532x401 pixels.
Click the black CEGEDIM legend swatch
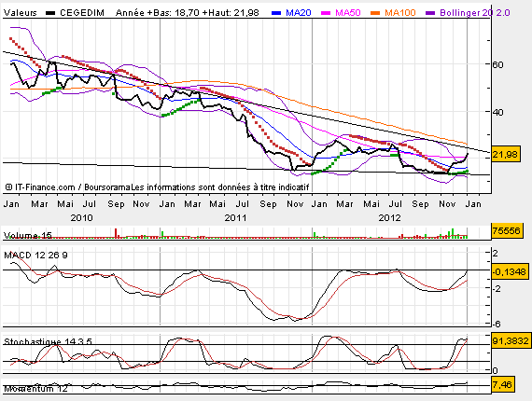pos(50,13)
